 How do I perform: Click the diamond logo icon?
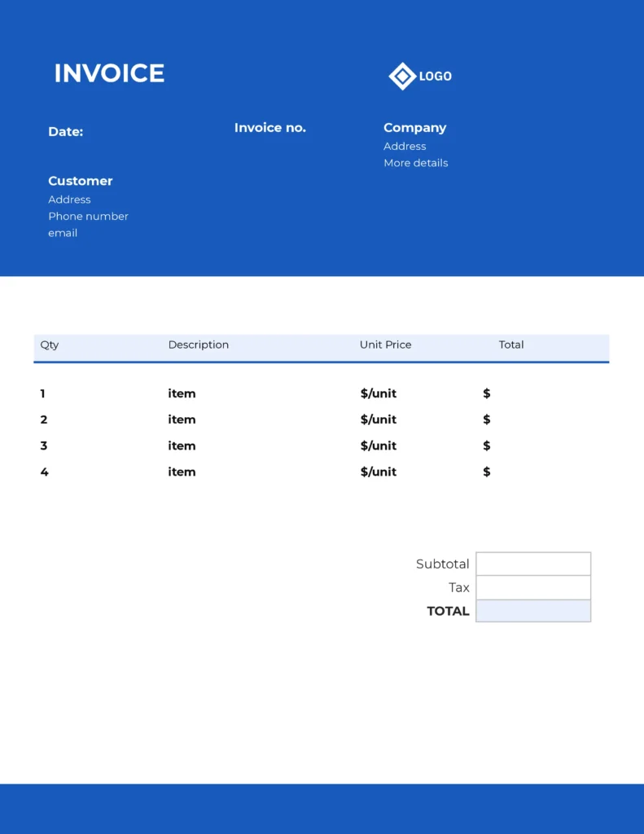click(x=402, y=76)
